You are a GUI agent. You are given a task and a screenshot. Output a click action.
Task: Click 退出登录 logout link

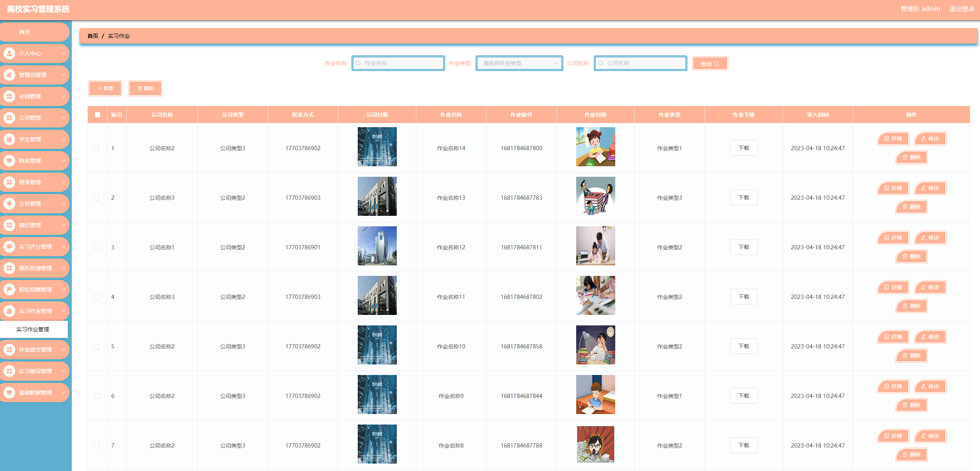coord(961,9)
